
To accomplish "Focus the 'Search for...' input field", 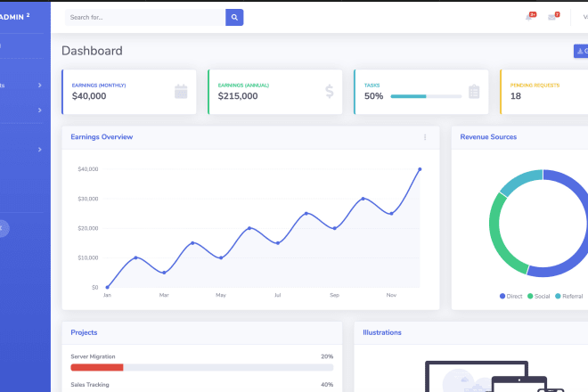I will (x=145, y=17).
